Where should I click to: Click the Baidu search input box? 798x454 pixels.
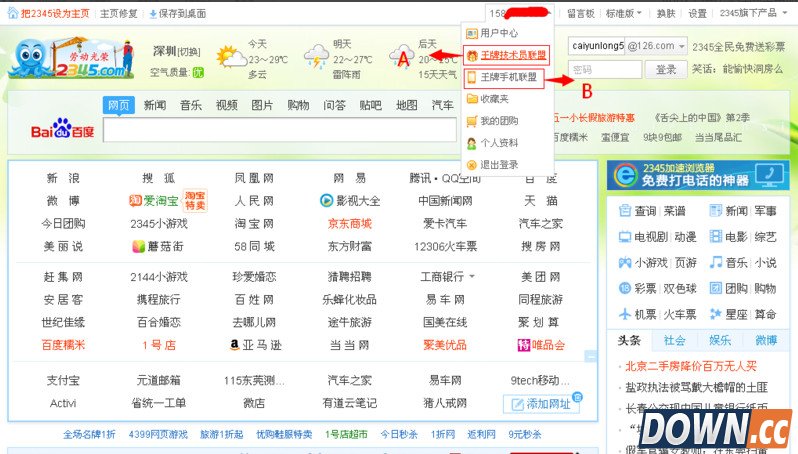280,130
